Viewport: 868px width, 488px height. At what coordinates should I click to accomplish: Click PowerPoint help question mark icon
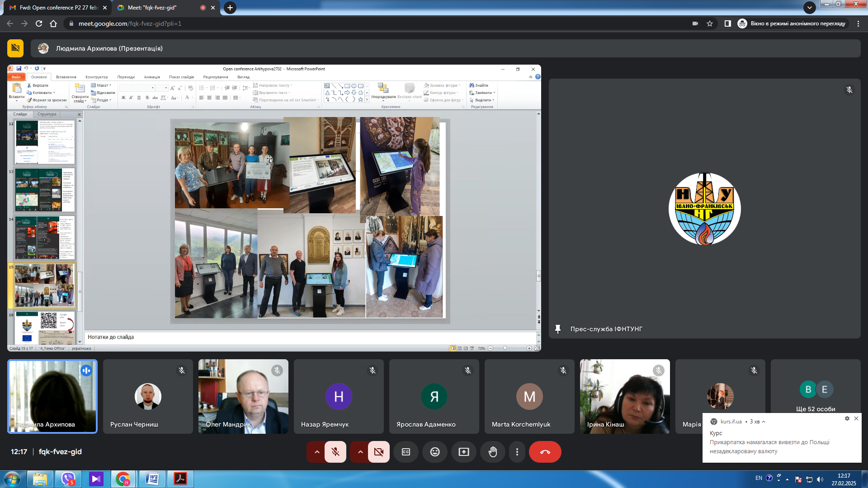[x=538, y=77]
